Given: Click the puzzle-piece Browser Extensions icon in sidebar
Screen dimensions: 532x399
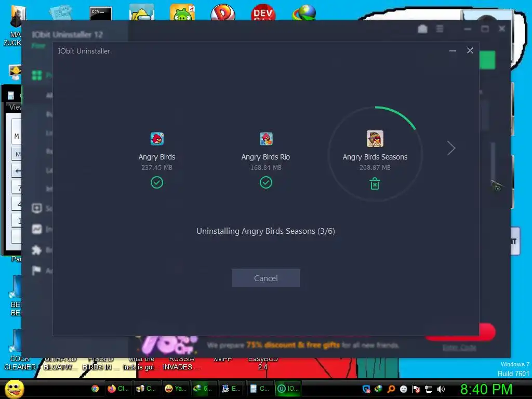Looking at the screenshot, I should [37, 250].
